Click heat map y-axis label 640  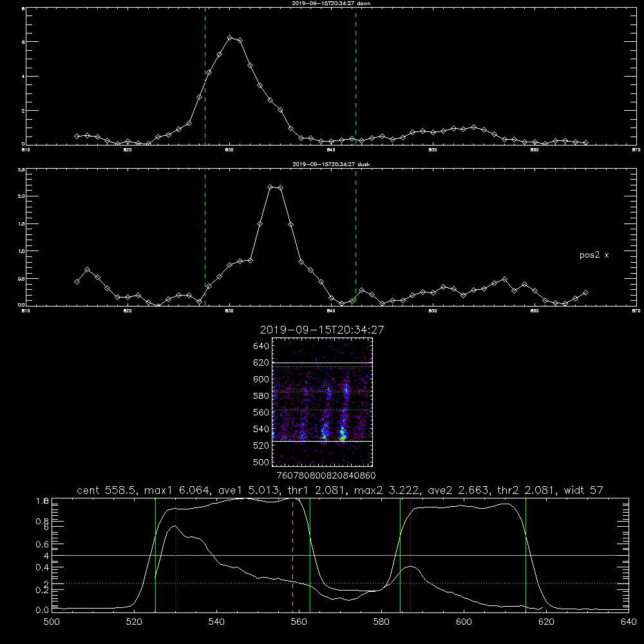tap(261, 346)
